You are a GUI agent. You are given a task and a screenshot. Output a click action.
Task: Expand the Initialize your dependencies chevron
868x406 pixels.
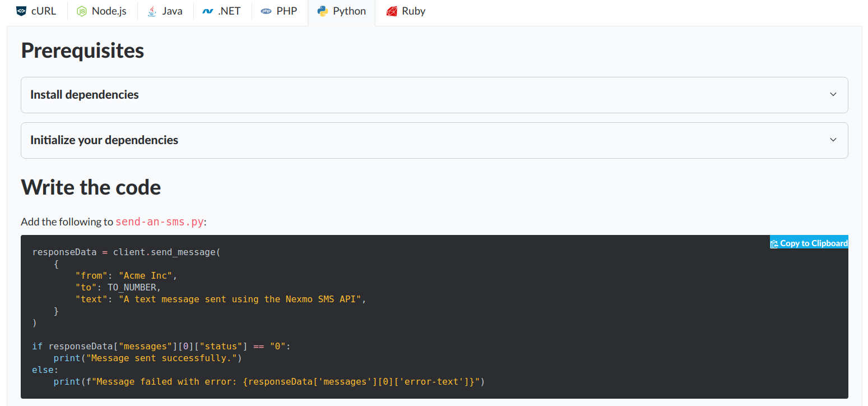(x=833, y=140)
